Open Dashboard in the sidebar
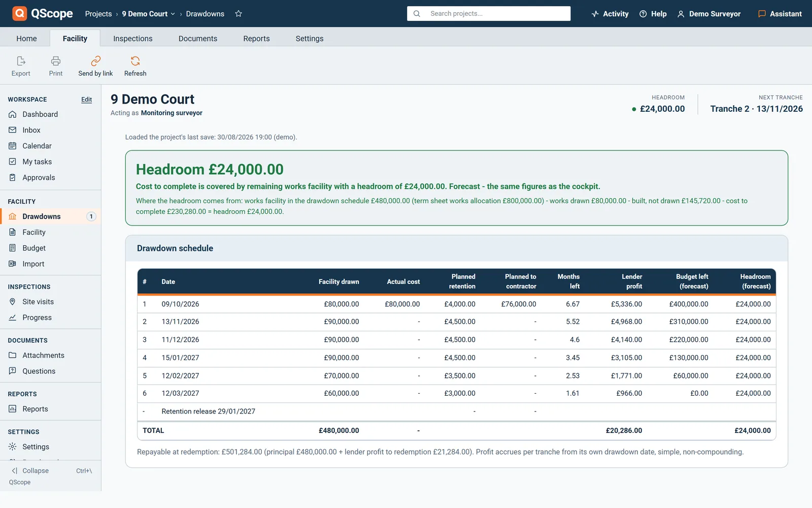 click(x=50, y=114)
